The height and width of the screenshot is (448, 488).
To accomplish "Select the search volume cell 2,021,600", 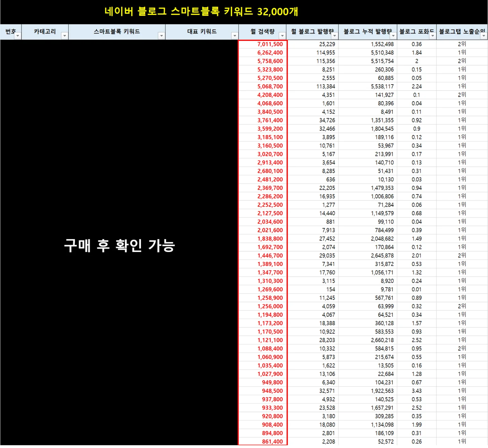I will tap(262, 230).
